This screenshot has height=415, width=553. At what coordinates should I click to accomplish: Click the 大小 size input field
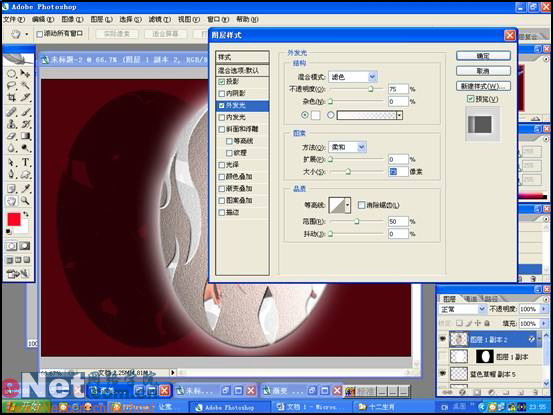398,172
